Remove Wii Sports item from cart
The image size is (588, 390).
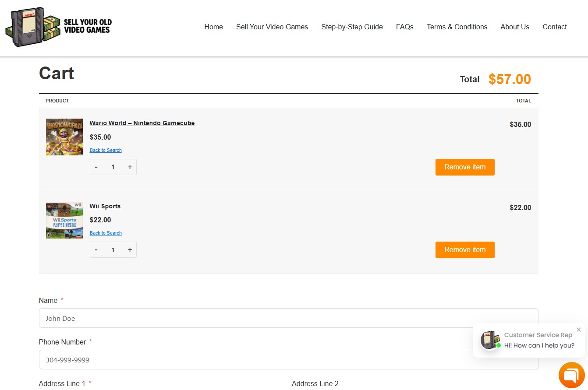point(465,250)
